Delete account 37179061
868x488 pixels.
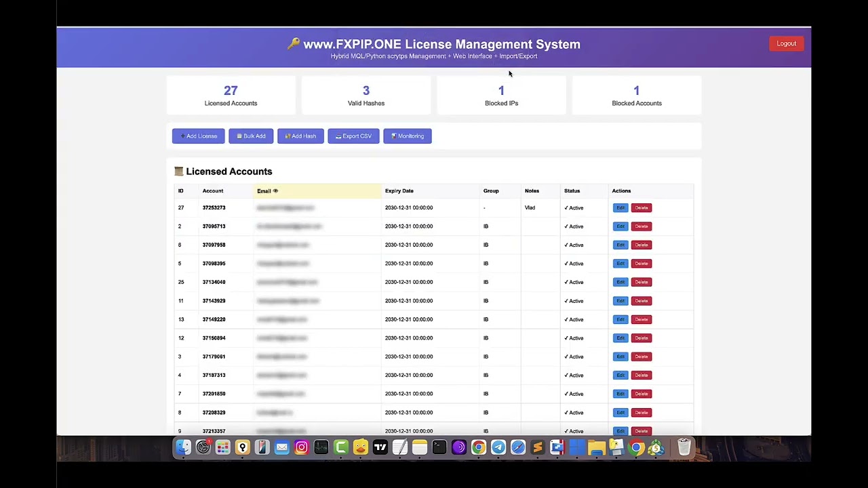pos(642,357)
